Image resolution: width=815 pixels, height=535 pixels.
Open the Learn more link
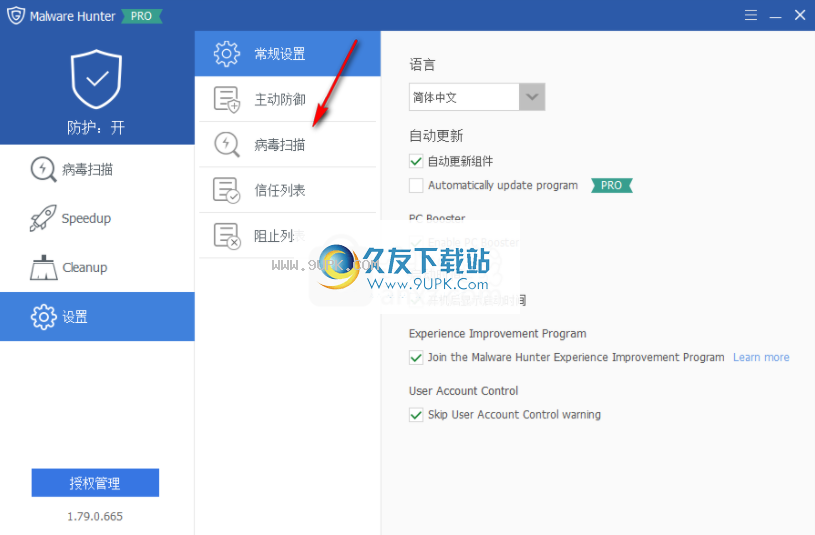[x=761, y=358]
